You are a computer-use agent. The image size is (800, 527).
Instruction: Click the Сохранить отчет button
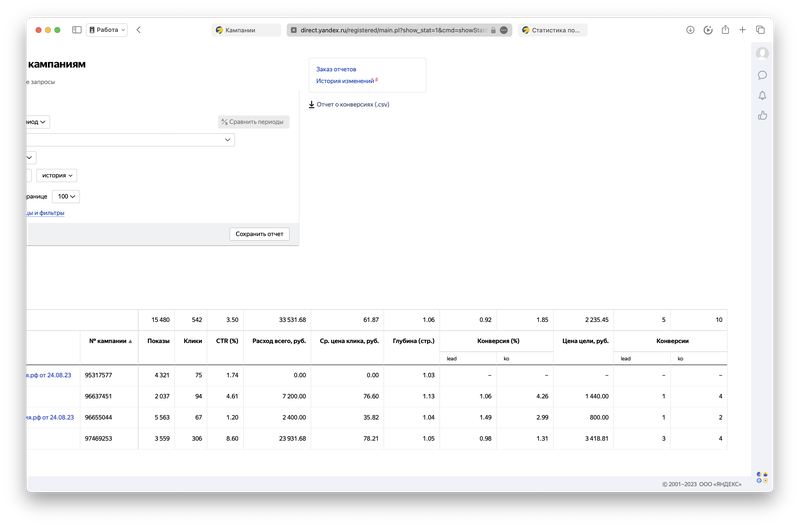coord(259,234)
